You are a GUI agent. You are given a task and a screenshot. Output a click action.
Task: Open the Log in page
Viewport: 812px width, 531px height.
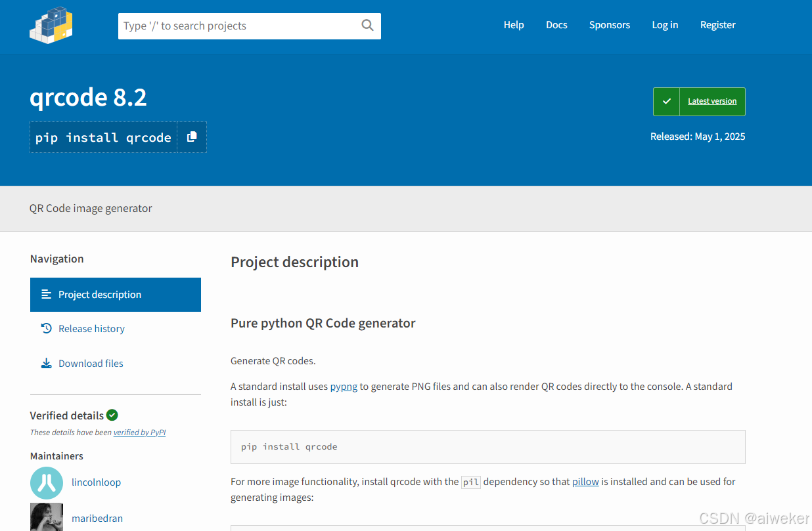click(665, 25)
